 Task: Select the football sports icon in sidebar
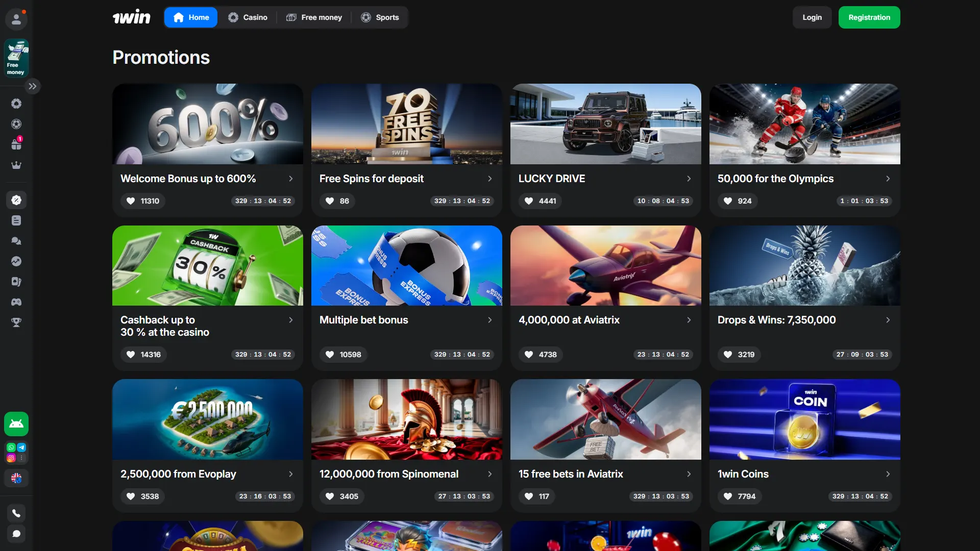tap(16, 124)
